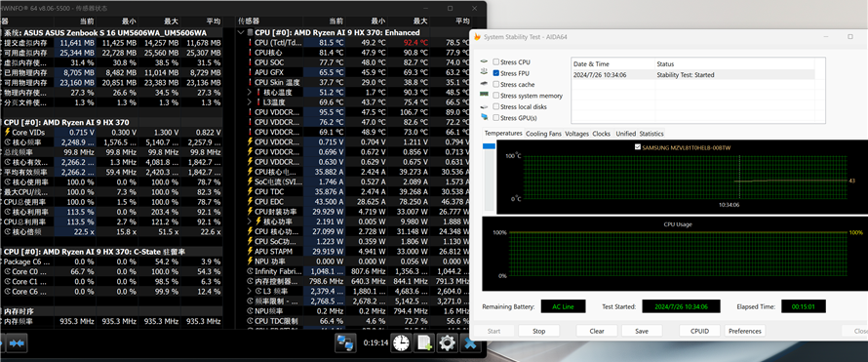Click the clock icon of Infinity Fabric row
Image resolution: width=868 pixels, height=362 pixels.
click(x=251, y=271)
